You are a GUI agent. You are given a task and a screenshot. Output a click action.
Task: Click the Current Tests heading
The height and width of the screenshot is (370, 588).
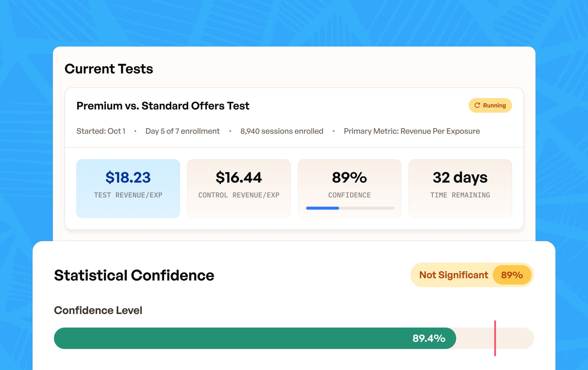pos(109,69)
